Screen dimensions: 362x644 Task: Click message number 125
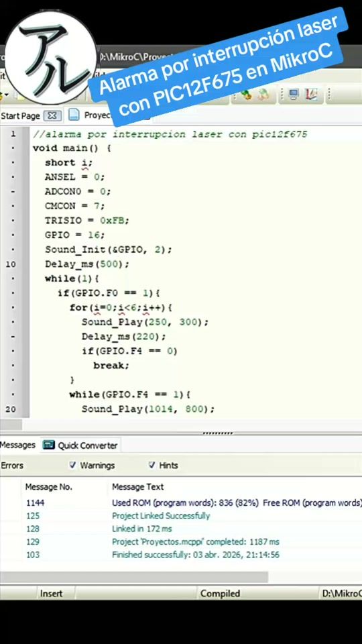(33, 516)
